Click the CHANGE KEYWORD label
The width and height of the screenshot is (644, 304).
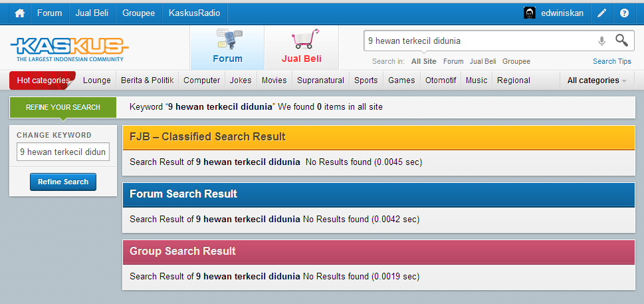[x=54, y=135]
